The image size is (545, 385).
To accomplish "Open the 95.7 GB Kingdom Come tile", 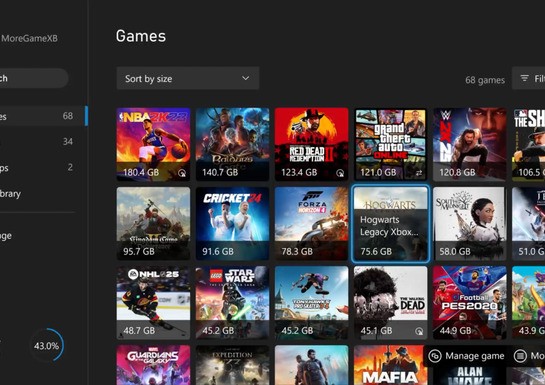I will (153, 223).
